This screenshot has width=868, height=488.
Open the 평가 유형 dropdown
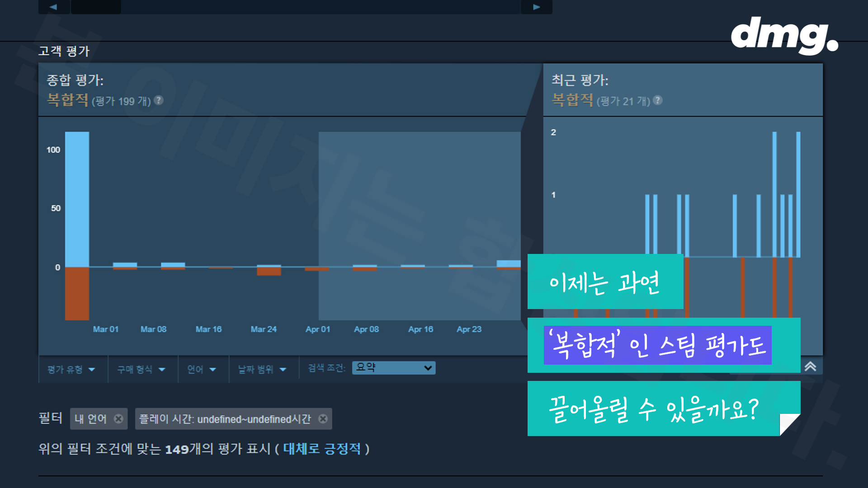click(72, 370)
